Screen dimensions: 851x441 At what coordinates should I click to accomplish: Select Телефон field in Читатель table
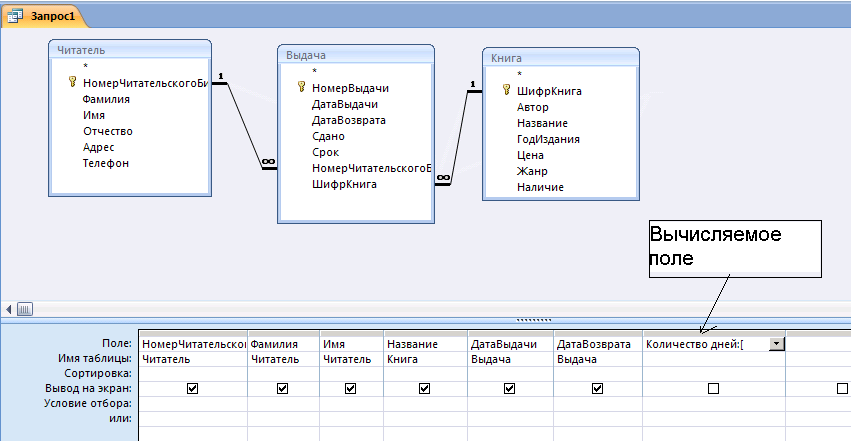pyautogui.click(x=105, y=163)
